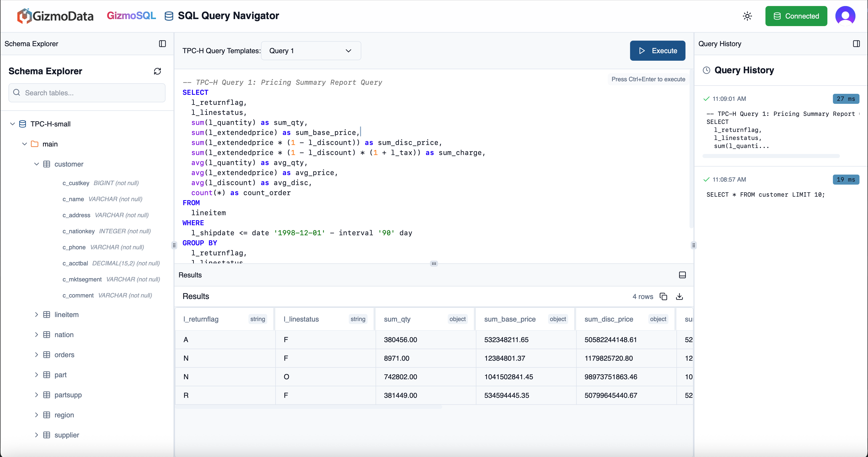This screenshot has height=457, width=868.
Task: Open the TPC-H Query Templates dropdown
Action: (311, 51)
